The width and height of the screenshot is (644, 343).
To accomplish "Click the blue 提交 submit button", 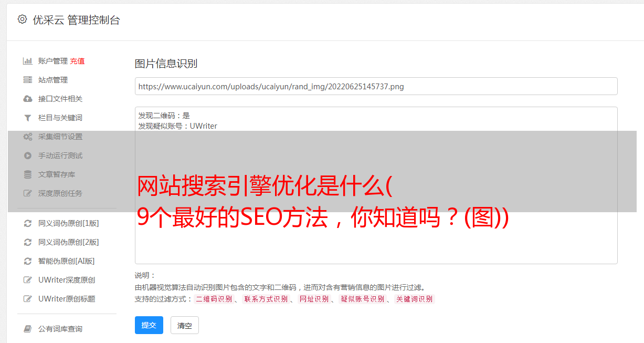I will pos(149,325).
